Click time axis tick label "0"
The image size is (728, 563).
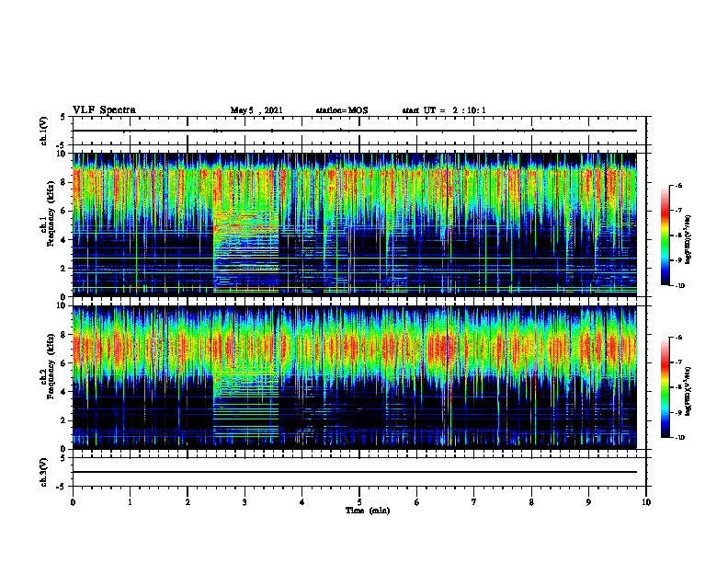click(73, 502)
